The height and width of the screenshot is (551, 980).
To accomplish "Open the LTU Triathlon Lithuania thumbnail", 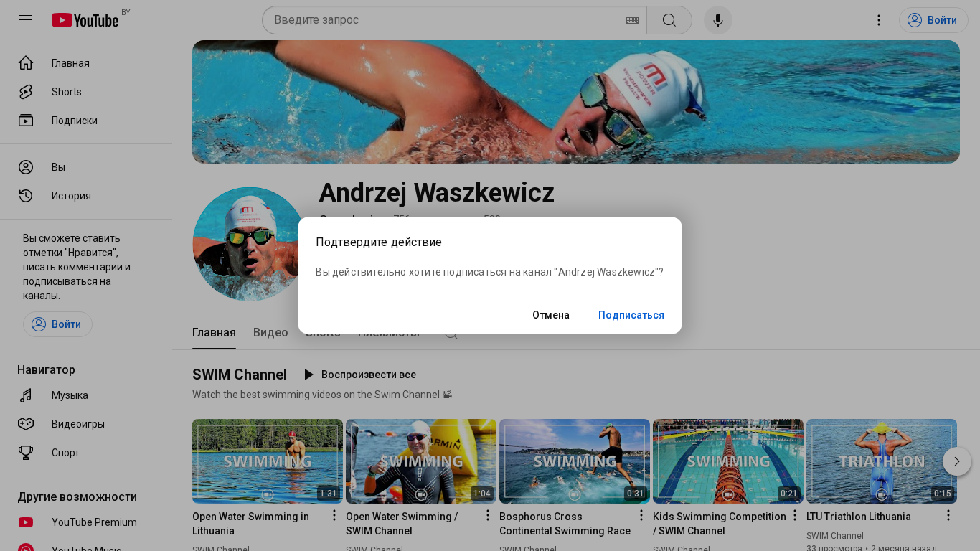I will (x=882, y=461).
